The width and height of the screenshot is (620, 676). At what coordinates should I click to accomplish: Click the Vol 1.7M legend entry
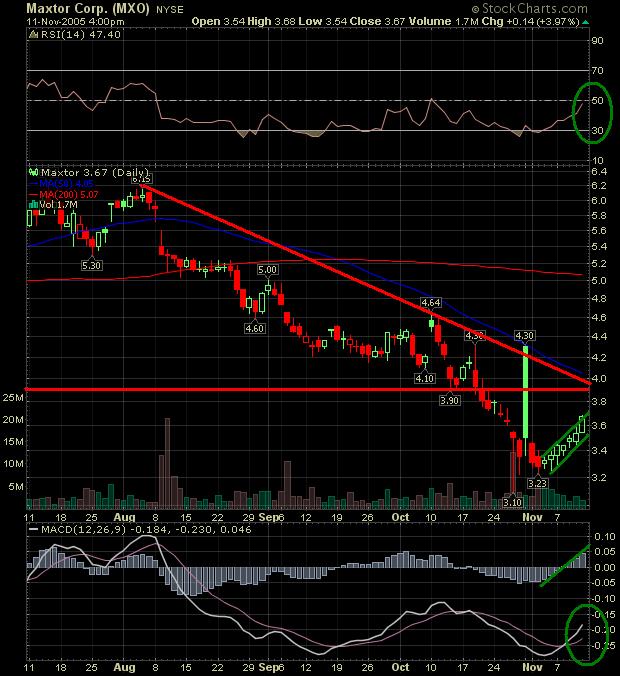58,204
